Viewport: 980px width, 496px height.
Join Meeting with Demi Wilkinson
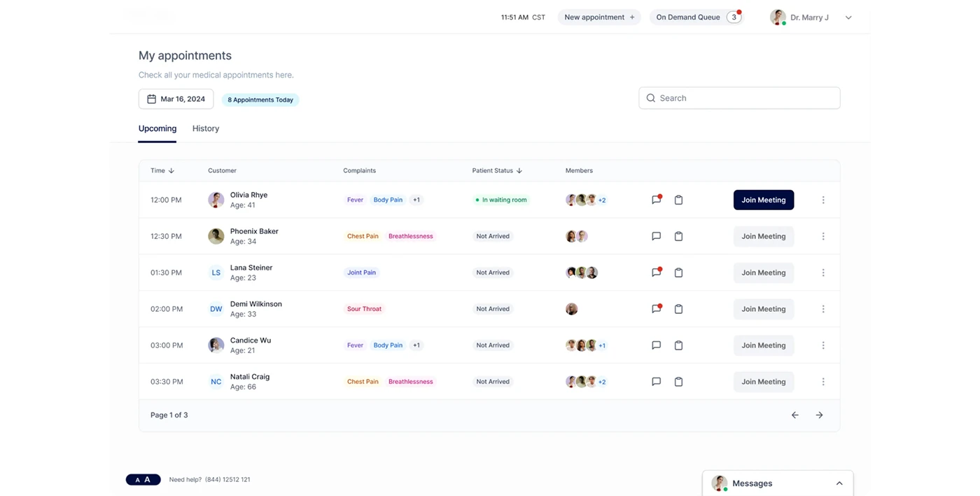764,309
